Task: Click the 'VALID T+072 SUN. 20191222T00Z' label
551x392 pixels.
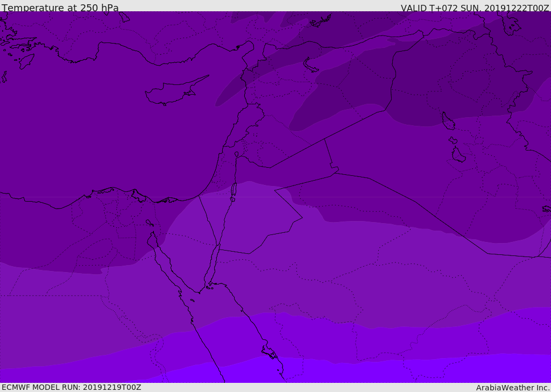Action: (475, 8)
